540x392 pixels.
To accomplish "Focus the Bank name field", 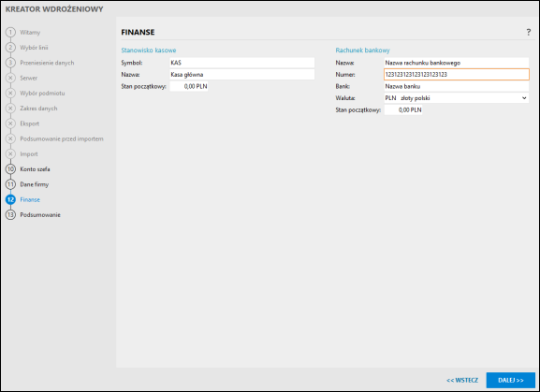I will 457,86.
